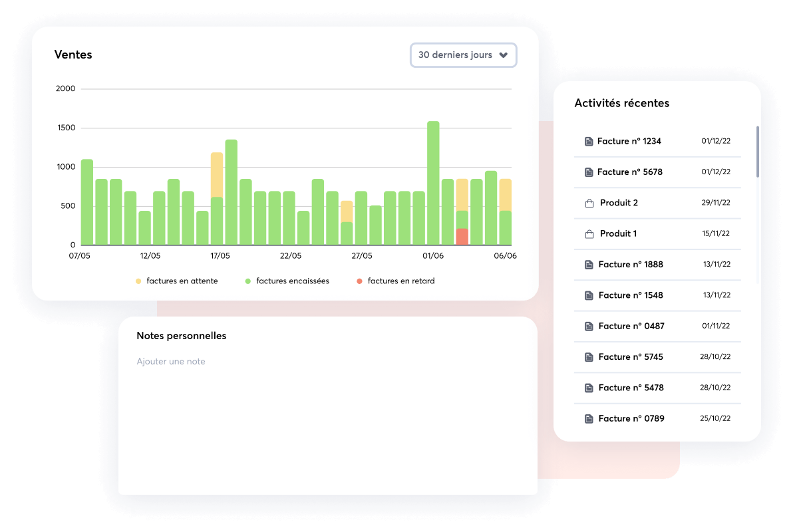This screenshot has width=793, height=532.
Task: Click the yellow pending segment on 17/05 bar
Action: [x=217, y=174]
